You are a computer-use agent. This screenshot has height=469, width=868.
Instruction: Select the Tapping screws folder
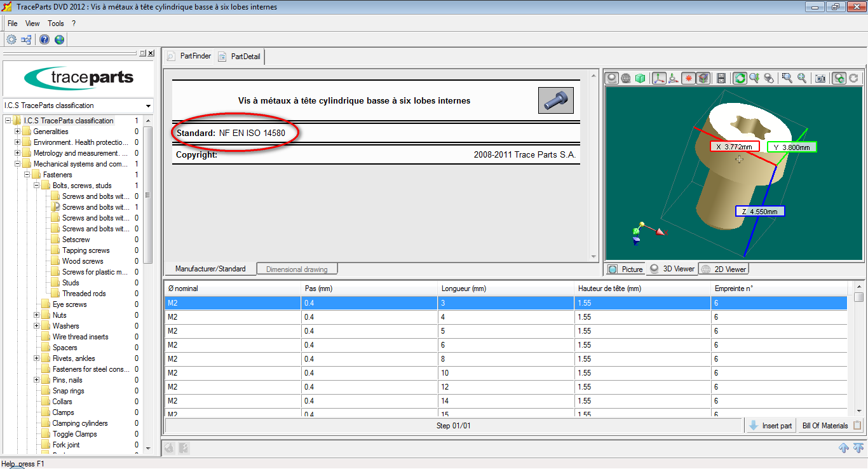[86, 250]
